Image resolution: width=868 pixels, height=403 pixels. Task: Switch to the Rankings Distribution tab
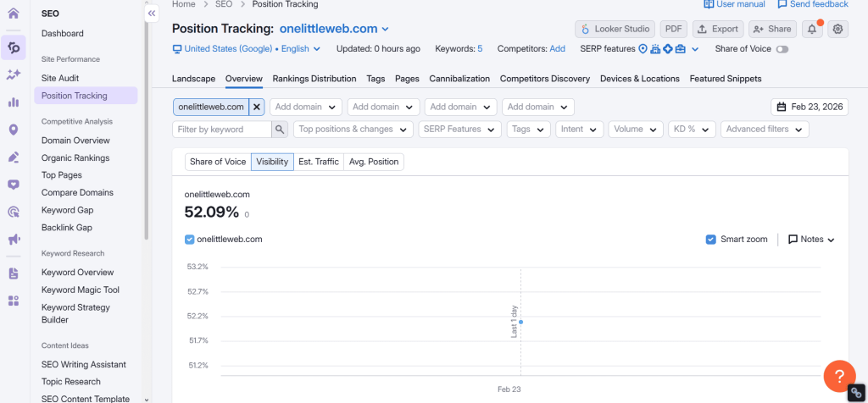click(314, 79)
